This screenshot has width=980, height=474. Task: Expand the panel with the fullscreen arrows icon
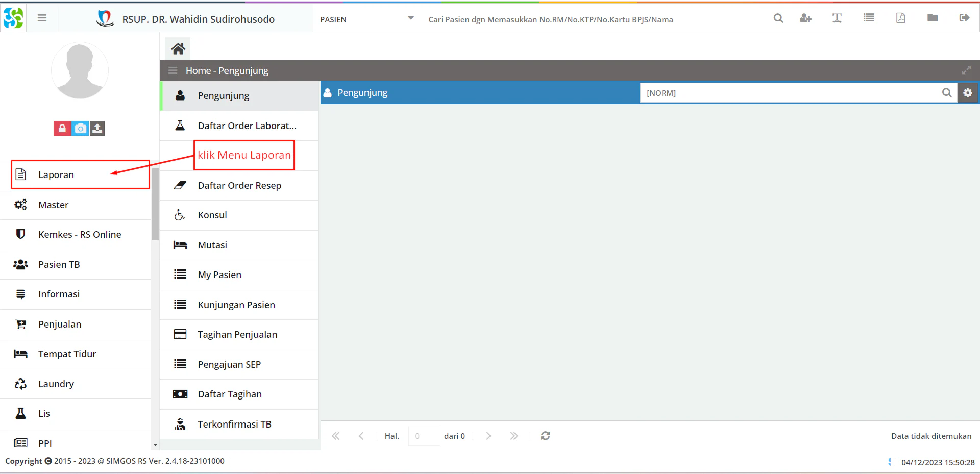966,70
